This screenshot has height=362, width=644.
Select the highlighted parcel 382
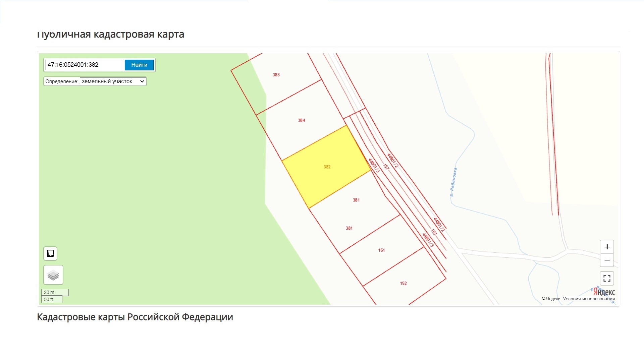(327, 167)
